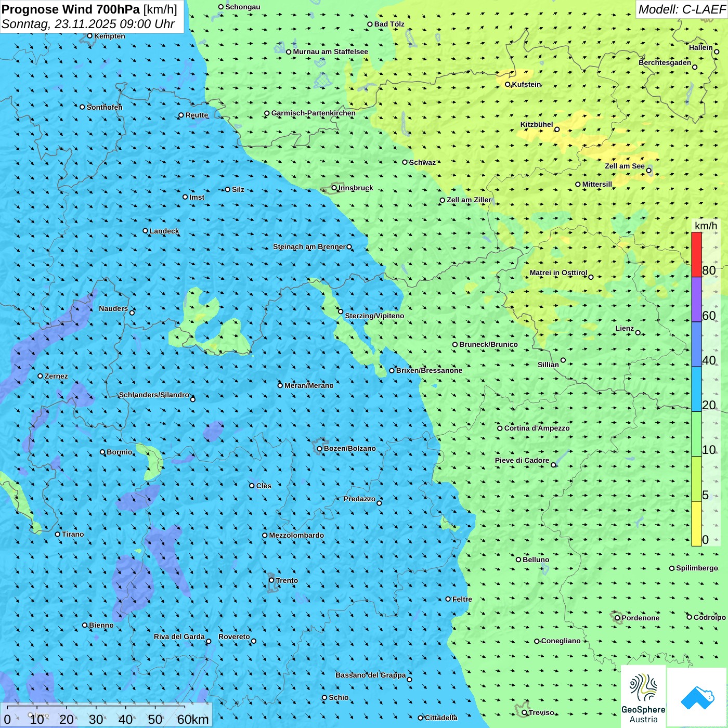Click the 'Bruneck/Brunico' label
Viewport: 728px width, 728px height.
(x=488, y=344)
